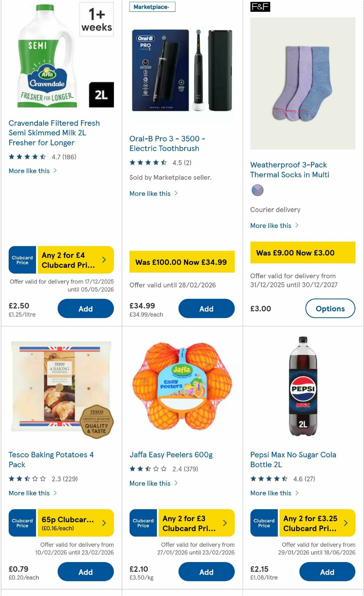
Task: Add the Pepsi Max bottle to basket
Action: [x=327, y=572]
